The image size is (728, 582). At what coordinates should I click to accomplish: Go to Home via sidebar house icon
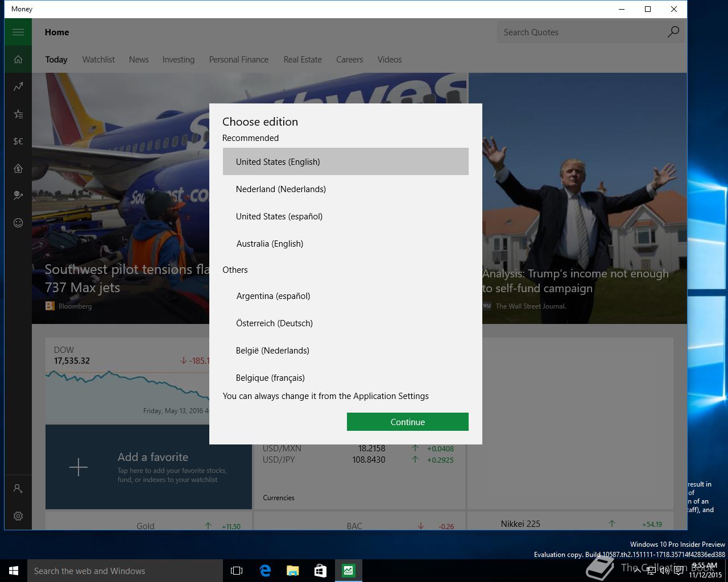coord(18,59)
